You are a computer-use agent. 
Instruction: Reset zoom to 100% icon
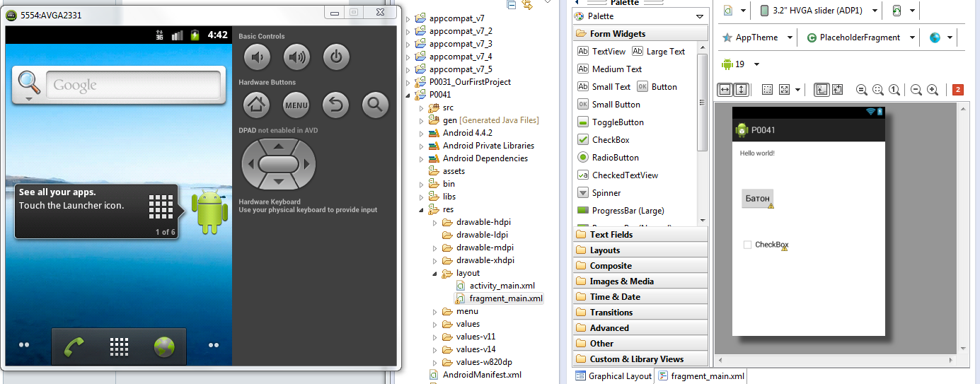(894, 90)
